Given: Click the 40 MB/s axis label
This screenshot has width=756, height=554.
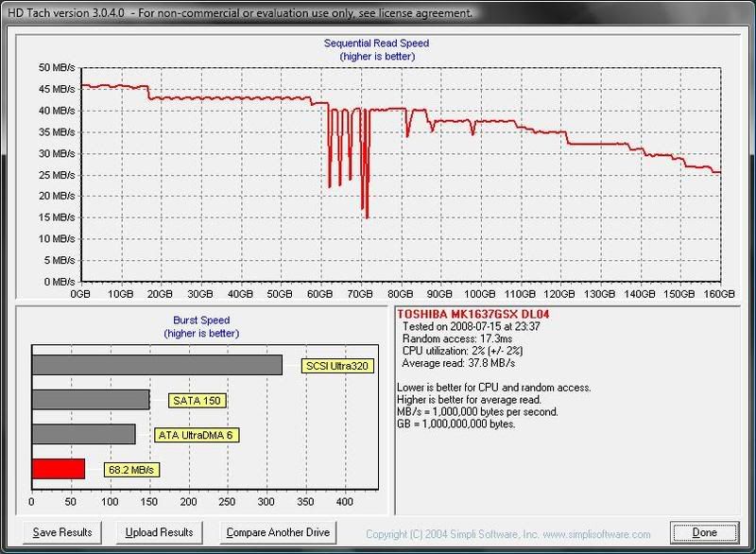Looking at the screenshot, I should (x=57, y=111).
